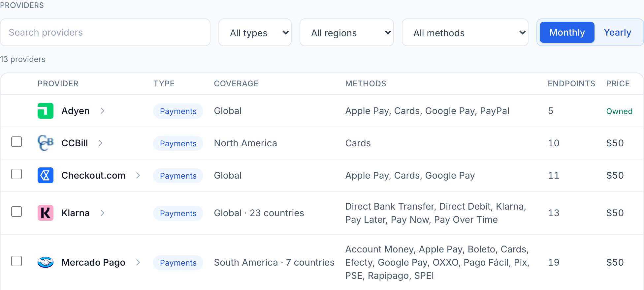Click the PROVIDERS section heading
Viewport: 644px width, 290px height.
click(22, 5)
